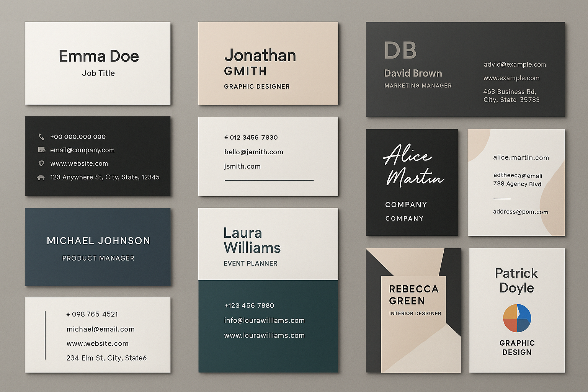This screenshot has height=392, width=588.
Task: Select the Michael Johnson navy card
Action: point(98,247)
